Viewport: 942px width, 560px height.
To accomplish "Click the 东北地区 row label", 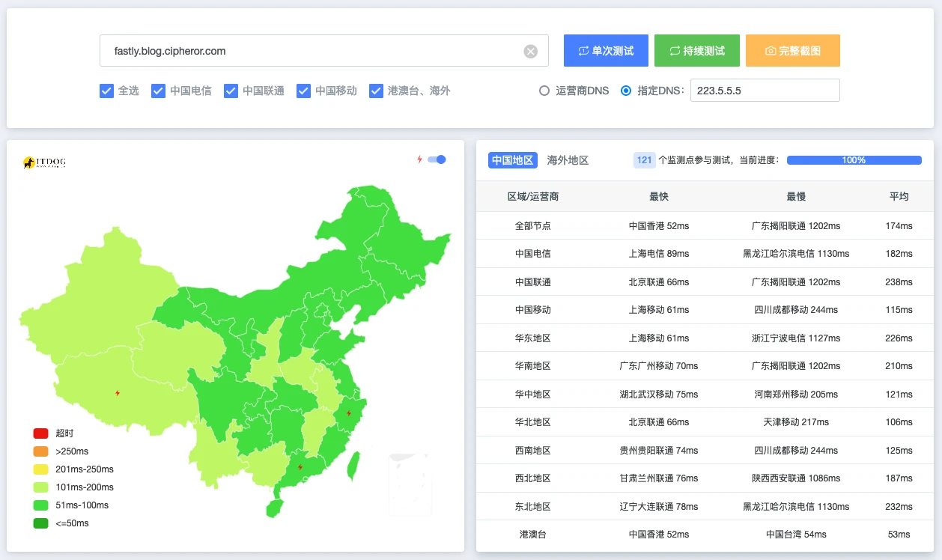I will [x=533, y=507].
